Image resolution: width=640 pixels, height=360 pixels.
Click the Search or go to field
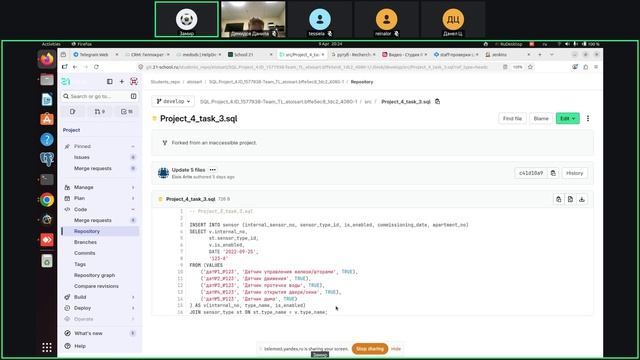(x=100, y=96)
